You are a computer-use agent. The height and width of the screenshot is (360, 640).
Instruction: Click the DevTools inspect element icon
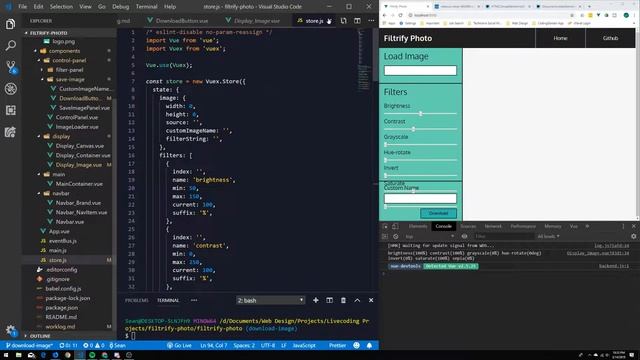(385, 226)
